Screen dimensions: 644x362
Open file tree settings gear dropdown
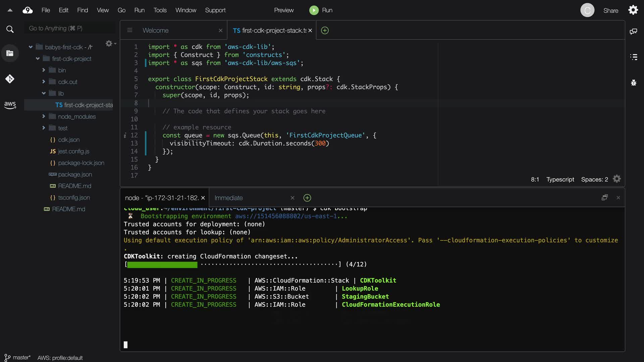pos(110,44)
